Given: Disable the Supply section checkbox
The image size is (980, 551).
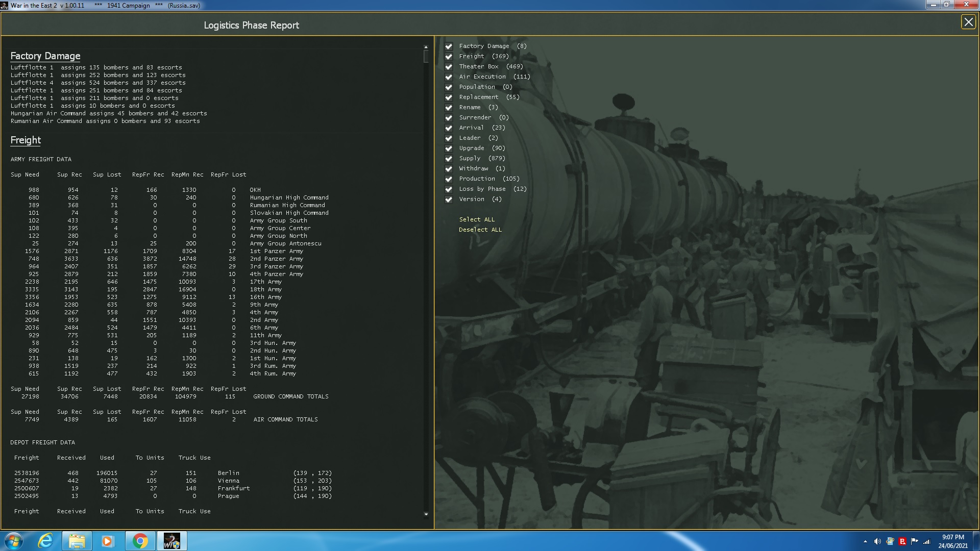Looking at the screenshot, I should pos(449,159).
